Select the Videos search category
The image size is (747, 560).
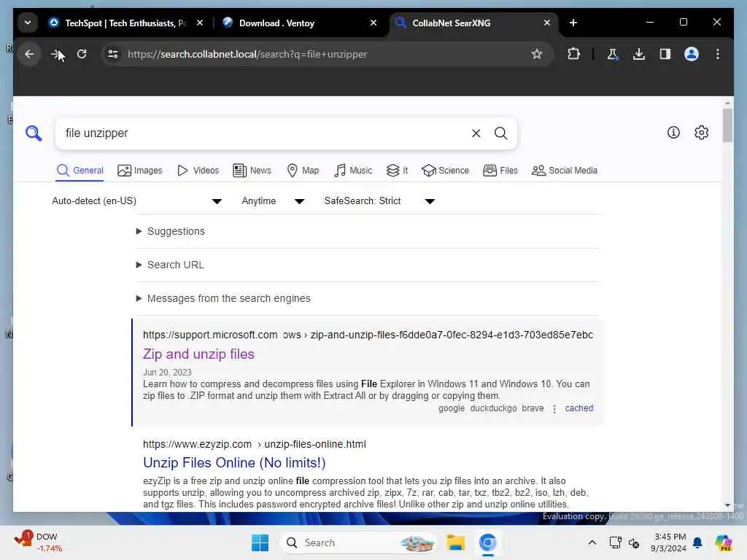click(198, 171)
